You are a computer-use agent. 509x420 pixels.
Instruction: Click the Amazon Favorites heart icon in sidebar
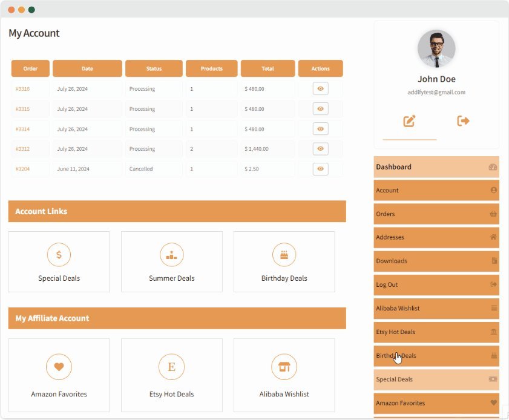[x=494, y=403]
